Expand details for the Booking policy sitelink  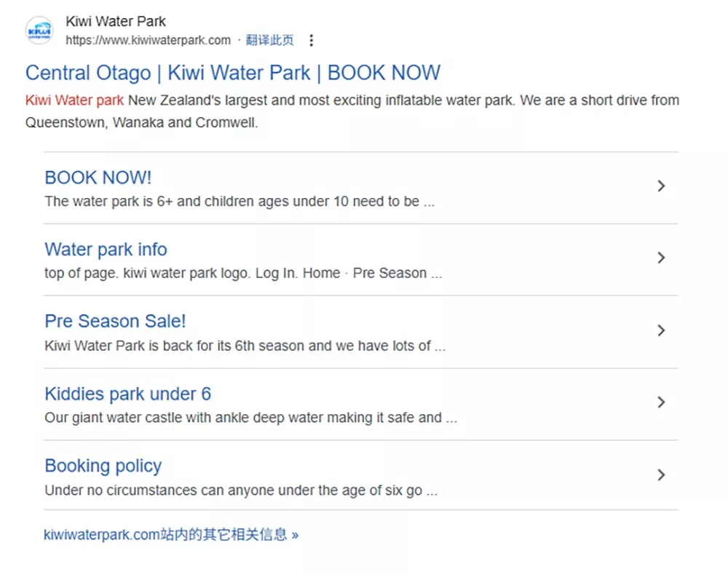(x=662, y=475)
